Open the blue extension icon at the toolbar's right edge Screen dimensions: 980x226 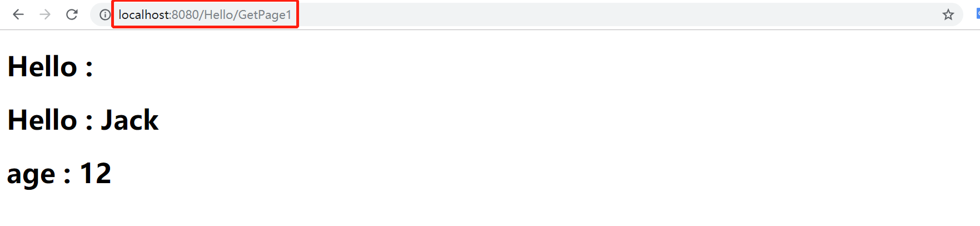coord(978,14)
